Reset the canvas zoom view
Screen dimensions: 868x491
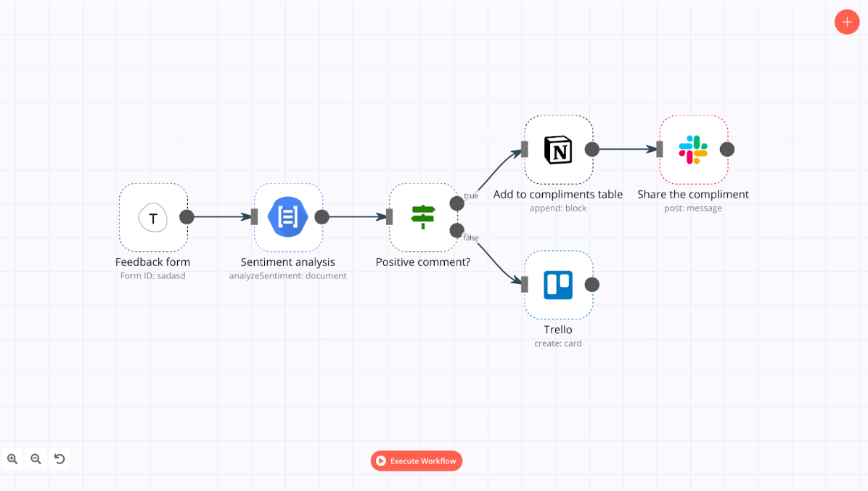(x=59, y=458)
